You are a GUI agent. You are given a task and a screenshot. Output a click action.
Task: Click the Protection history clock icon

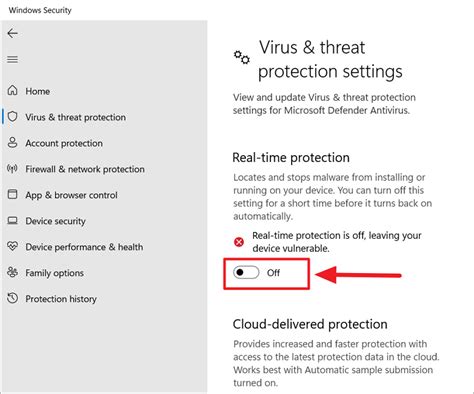pyautogui.click(x=13, y=298)
